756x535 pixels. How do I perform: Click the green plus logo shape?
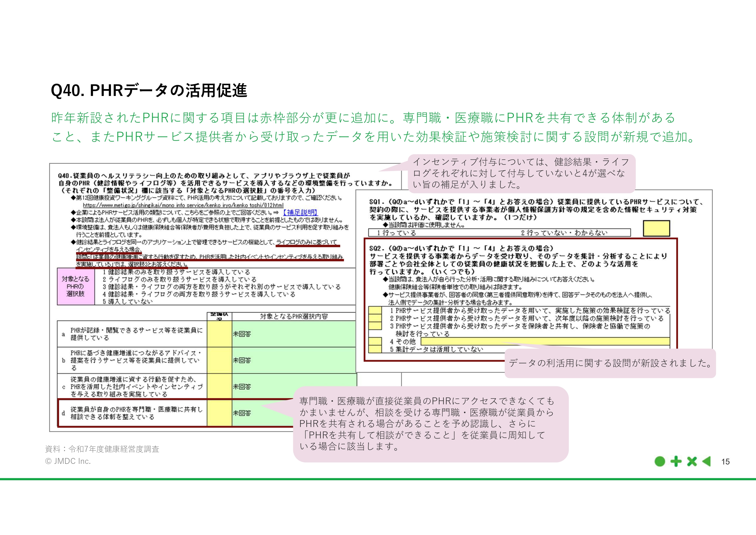click(676, 461)
